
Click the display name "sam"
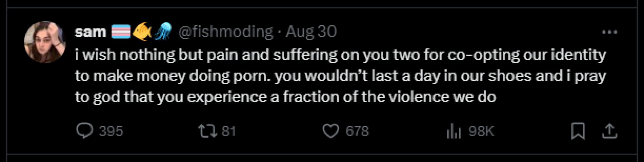coord(90,32)
